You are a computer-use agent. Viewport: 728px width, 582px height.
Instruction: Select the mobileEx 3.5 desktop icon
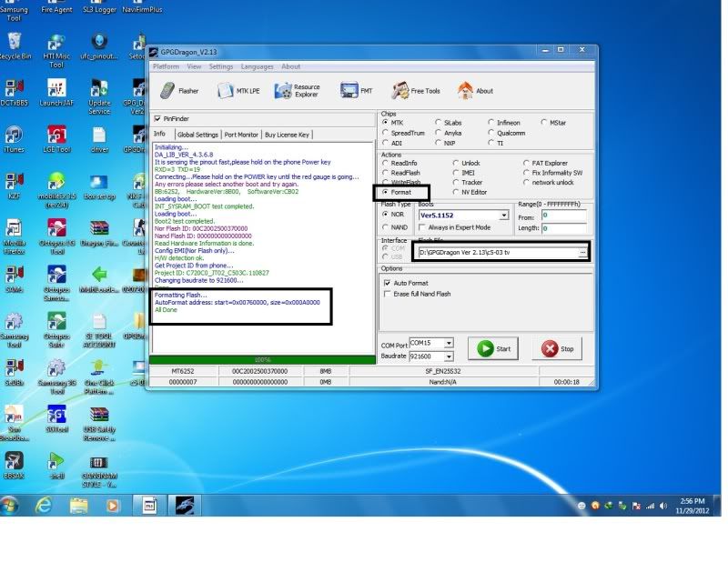(56, 190)
